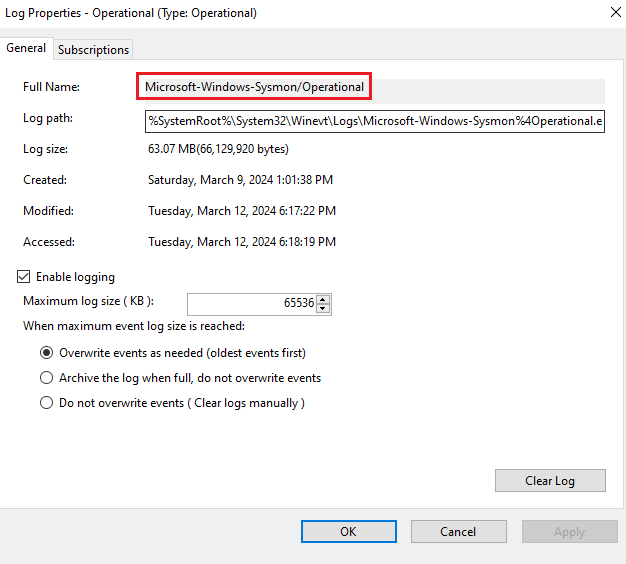Click the Created date March 9, 2024
626x564 pixels.
[x=236, y=180]
